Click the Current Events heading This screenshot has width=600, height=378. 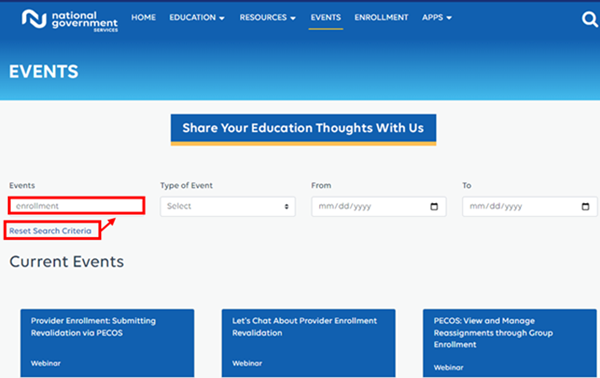(67, 262)
